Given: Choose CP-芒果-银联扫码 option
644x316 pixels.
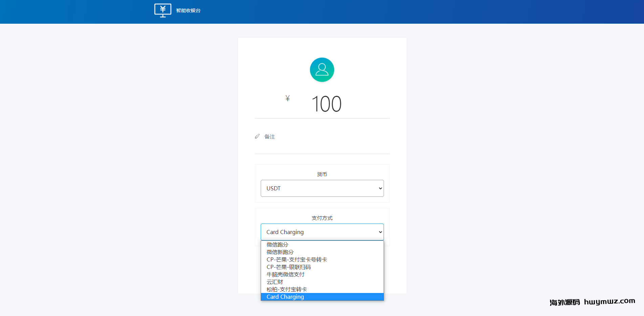Looking at the screenshot, I should (322, 267).
